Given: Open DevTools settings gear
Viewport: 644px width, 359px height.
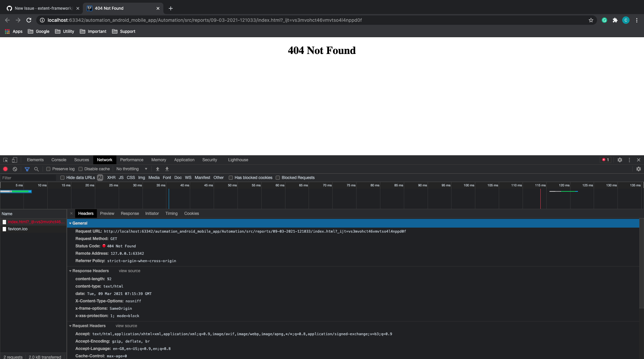Looking at the screenshot, I should [620, 160].
